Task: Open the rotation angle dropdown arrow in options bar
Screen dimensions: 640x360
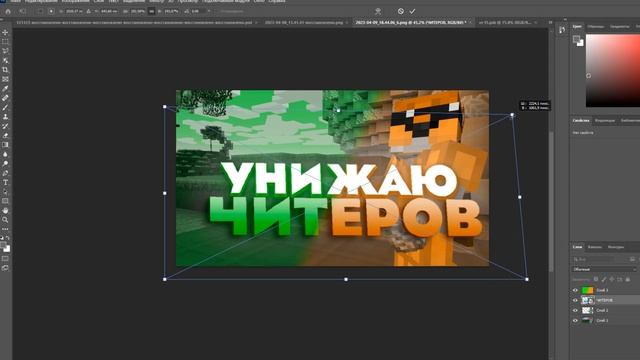Action: click(x=209, y=11)
